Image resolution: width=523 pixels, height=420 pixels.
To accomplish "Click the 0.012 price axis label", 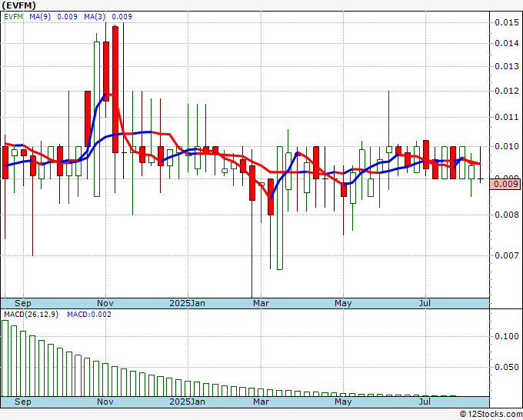I will point(507,91).
